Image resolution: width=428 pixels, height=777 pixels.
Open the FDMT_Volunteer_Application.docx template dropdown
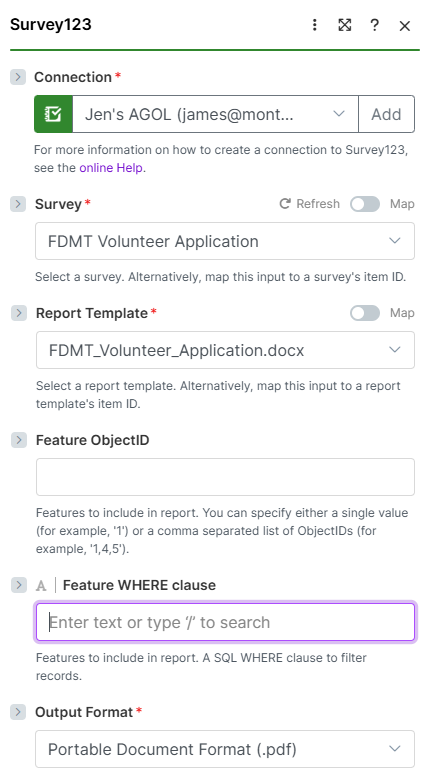tap(225, 350)
